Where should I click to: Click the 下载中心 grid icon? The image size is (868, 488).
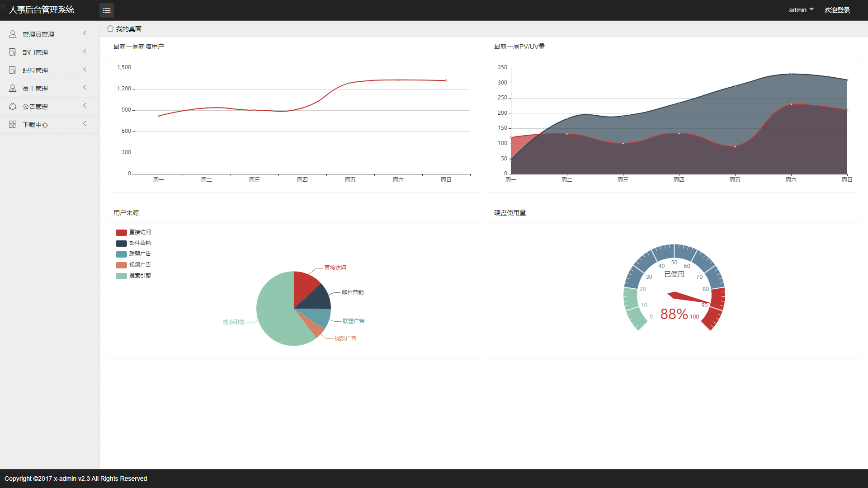13,124
